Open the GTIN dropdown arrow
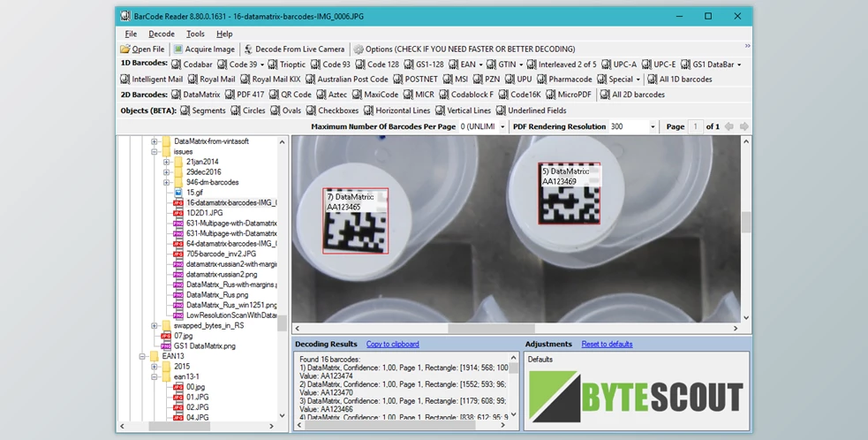868x440 pixels. point(521,64)
